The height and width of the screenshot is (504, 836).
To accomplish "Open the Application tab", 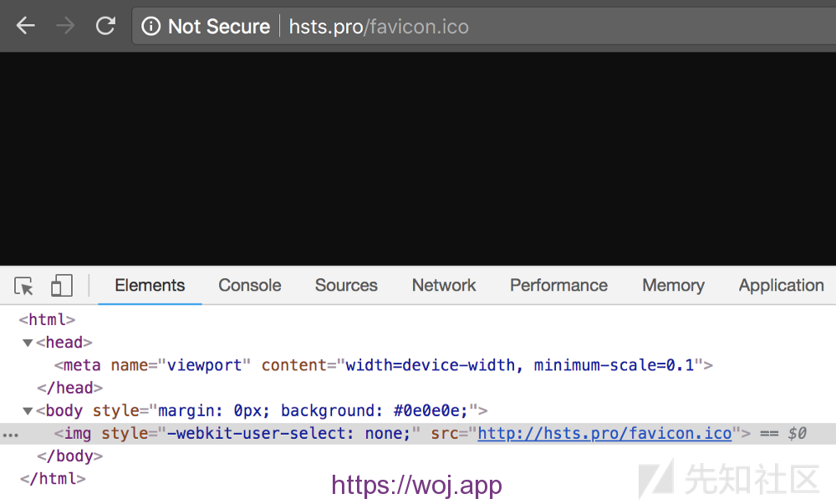I will click(781, 286).
